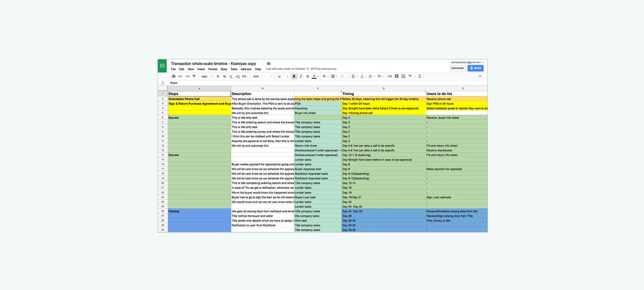Click the Comments button

pos(457,68)
